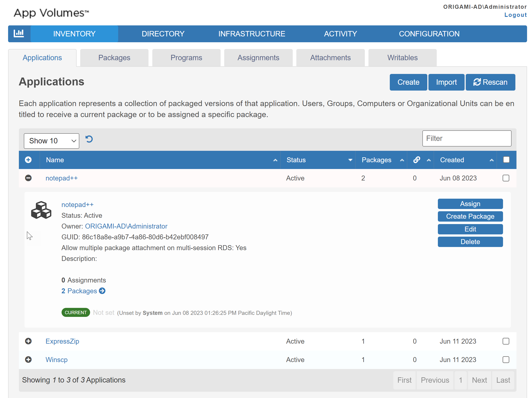Viewport: 532px width, 398px height.
Task: Open the Winscp application link
Action: (57, 360)
